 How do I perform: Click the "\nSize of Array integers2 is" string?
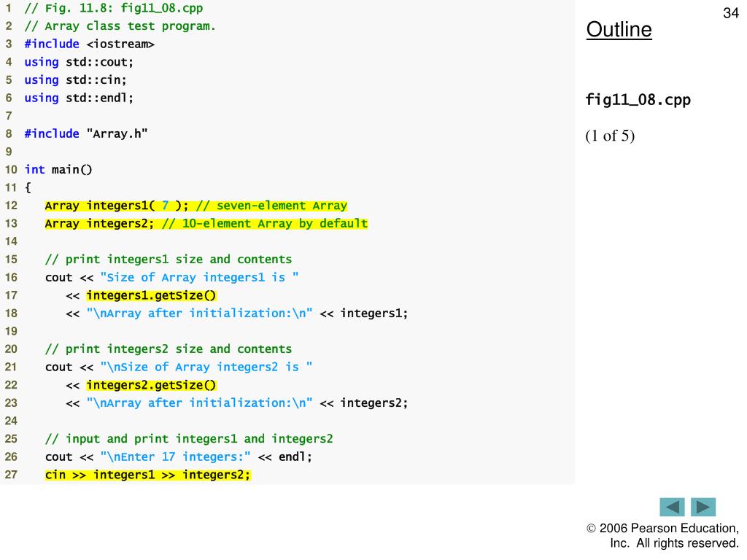206,367
